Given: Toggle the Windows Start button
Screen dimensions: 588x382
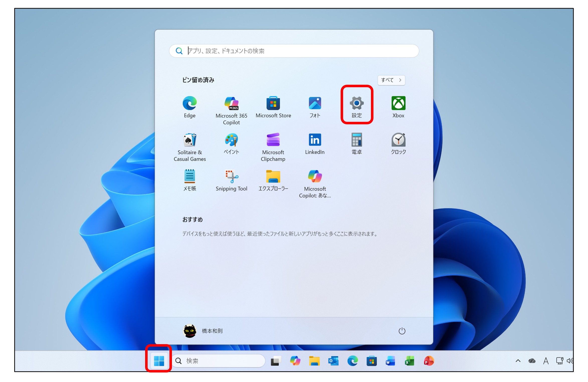Looking at the screenshot, I should pyautogui.click(x=159, y=361).
